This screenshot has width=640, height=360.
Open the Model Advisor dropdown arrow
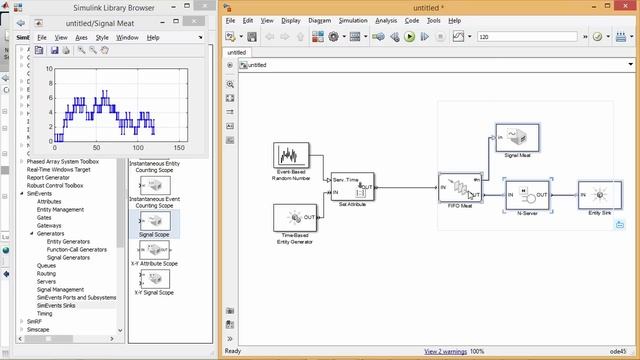click(608, 37)
